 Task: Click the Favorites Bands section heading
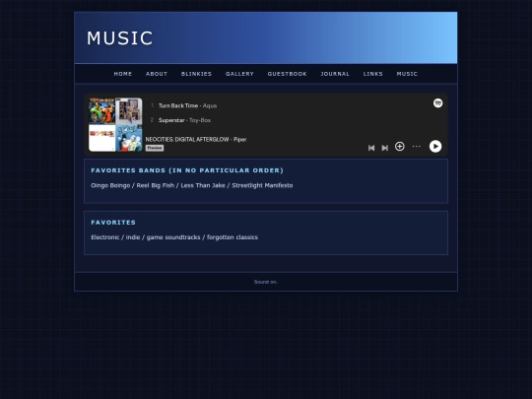pos(187,170)
